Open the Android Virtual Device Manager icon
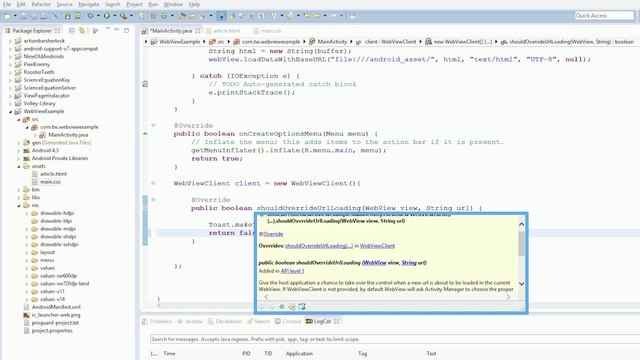Viewport: 640px width, 360px height. click(x=78, y=16)
